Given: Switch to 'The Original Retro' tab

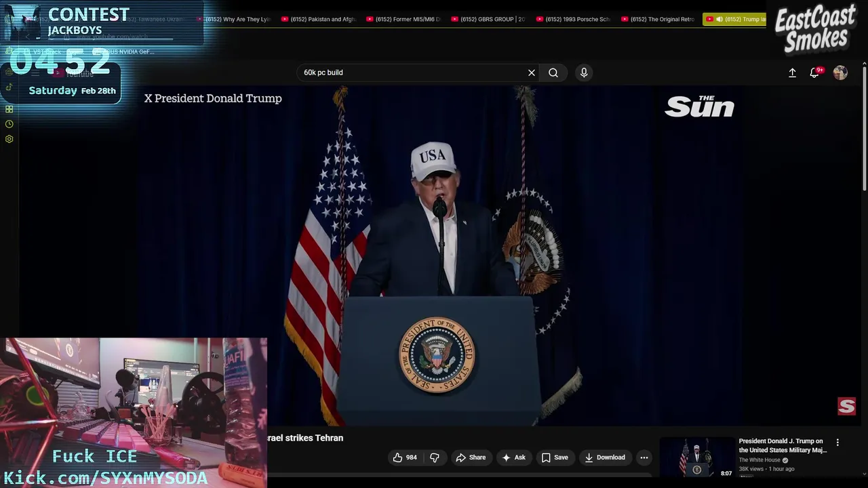Looking at the screenshot, I should click(x=658, y=19).
